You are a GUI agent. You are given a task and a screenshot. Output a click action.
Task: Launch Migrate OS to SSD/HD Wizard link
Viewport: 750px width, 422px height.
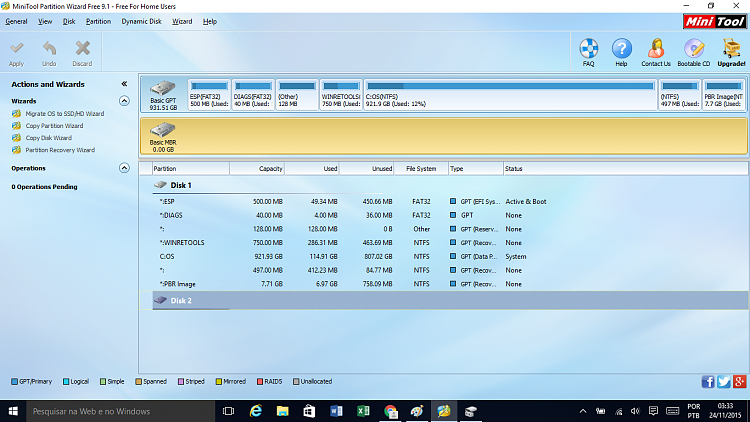click(65, 113)
